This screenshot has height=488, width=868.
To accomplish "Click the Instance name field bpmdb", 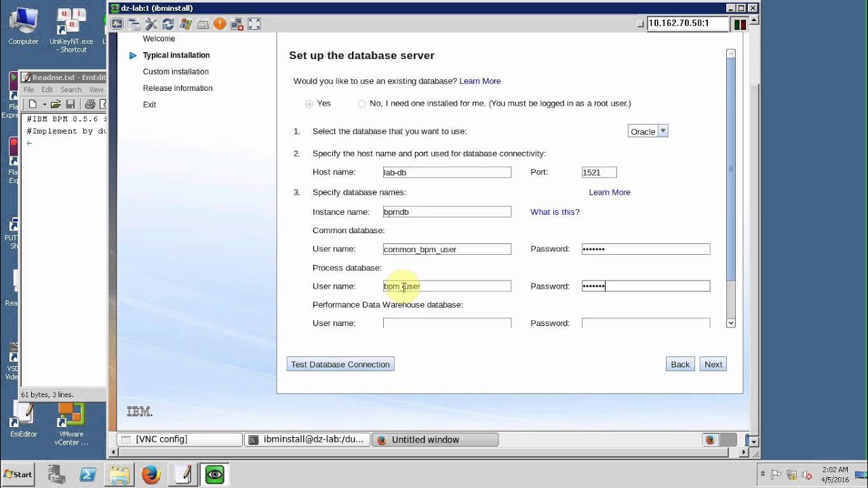I will (447, 212).
